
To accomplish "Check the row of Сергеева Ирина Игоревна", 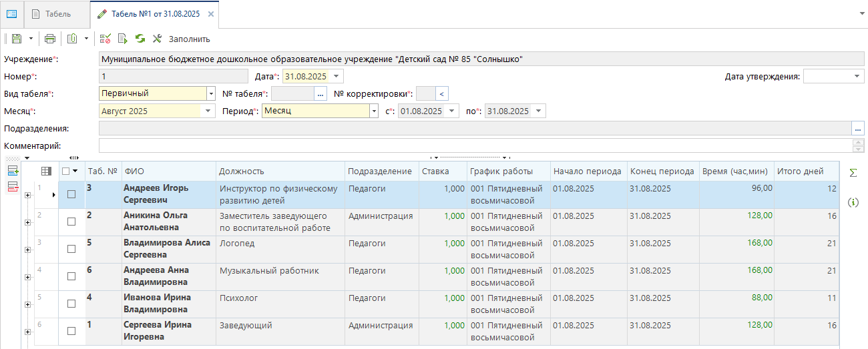I will (x=71, y=331).
